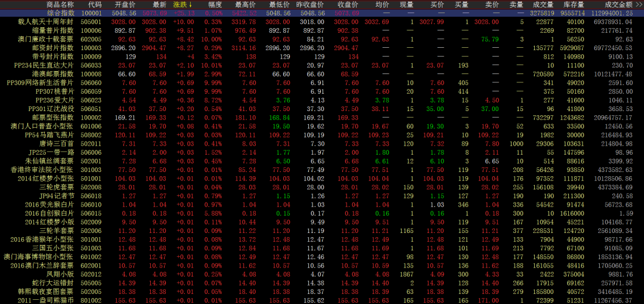Image resolution: width=644 pixels, height=304 pixels.
Task: Select the 唐诗三百首 row
Action: pos(322,143)
